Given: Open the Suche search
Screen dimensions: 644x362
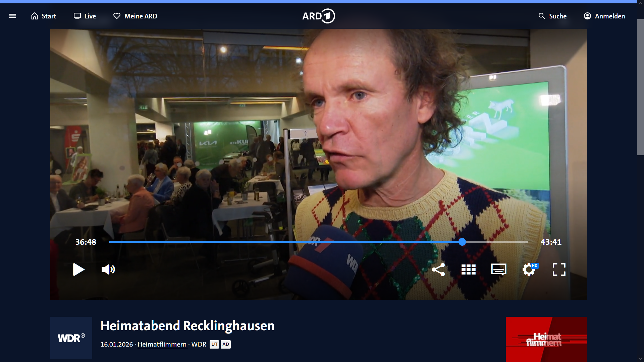Looking at the screenshot, I should (x=552, y=16).
